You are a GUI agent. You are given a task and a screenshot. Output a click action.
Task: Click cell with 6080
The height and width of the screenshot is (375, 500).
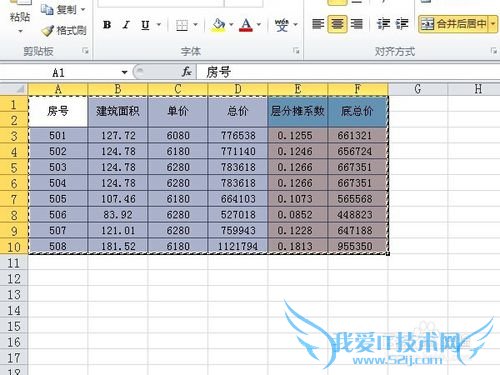pos(178,136)
